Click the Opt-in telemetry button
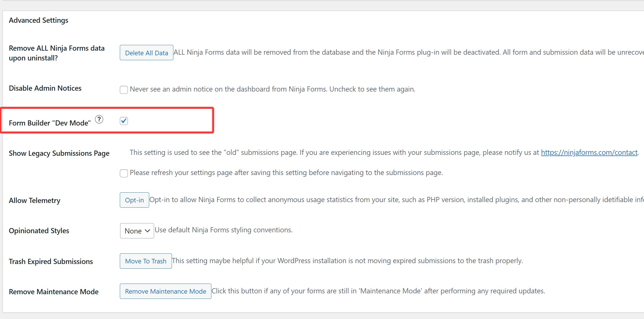 tap(134, 200)
